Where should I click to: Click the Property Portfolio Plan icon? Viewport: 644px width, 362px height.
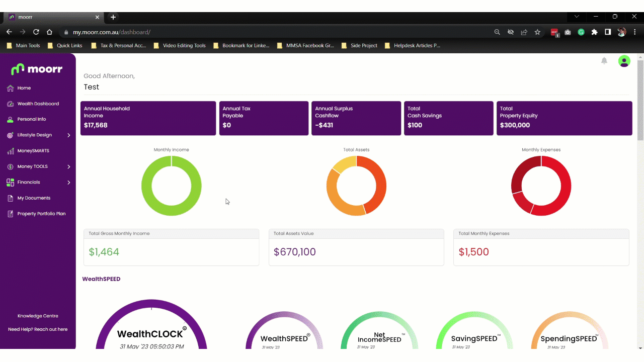pyautogui.click(x=10, y=214)
